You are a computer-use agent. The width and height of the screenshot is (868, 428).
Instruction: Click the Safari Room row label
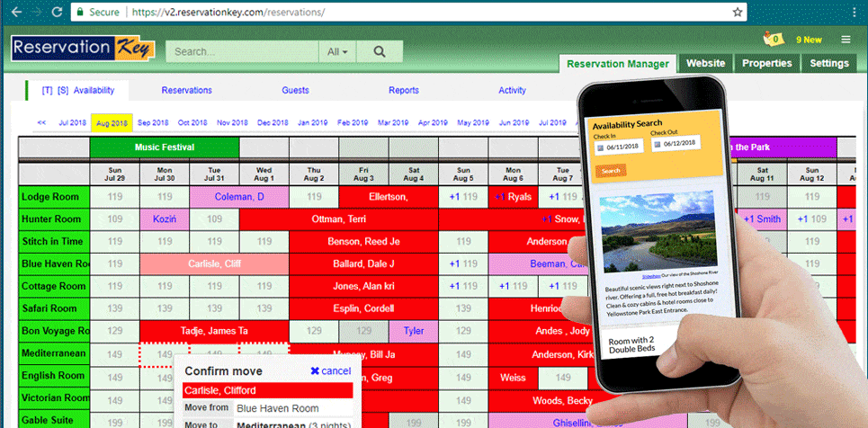coord(54,308)
